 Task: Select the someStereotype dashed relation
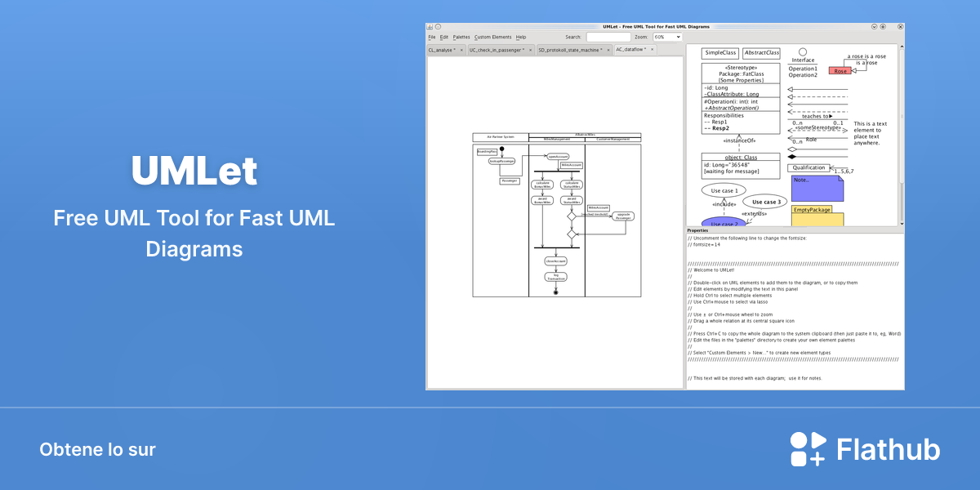tap(817, 129)
